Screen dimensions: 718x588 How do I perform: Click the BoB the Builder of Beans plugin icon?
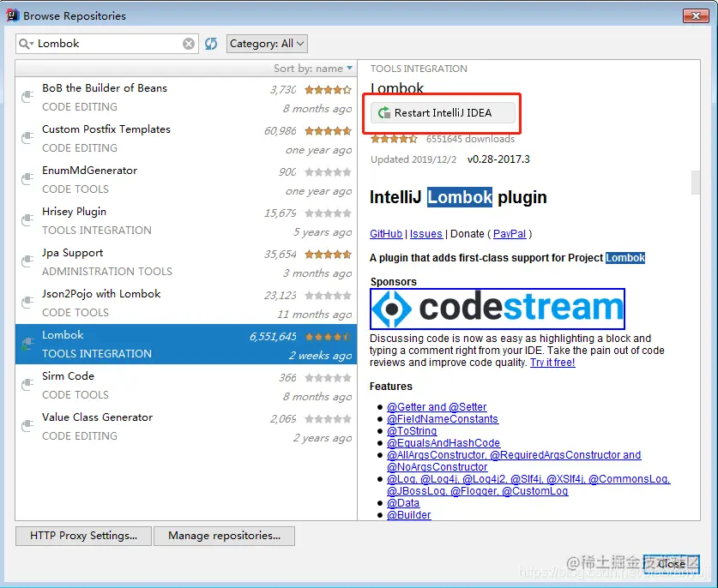[x=27, y=97]
